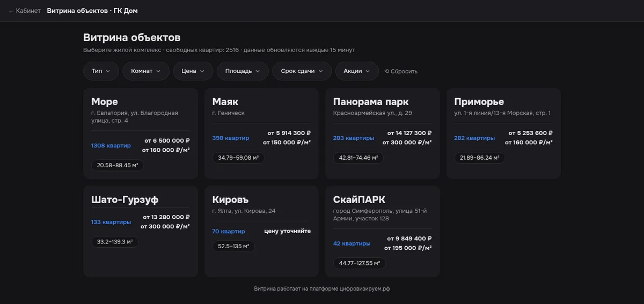Open the Цена filter dropdown
Image resolution: width=644 pixels, height=304 pixels.
coord(193,71)
